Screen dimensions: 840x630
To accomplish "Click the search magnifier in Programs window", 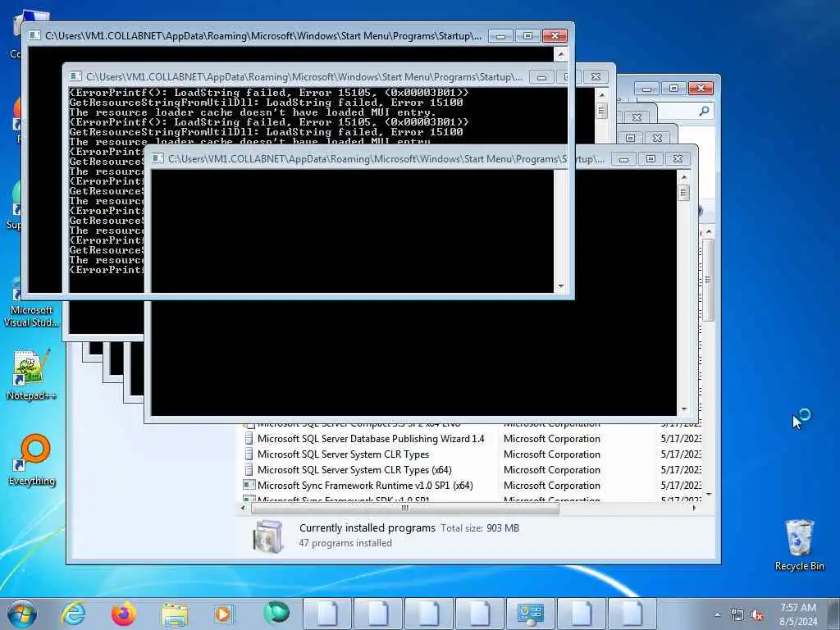I will coord(704,111).
